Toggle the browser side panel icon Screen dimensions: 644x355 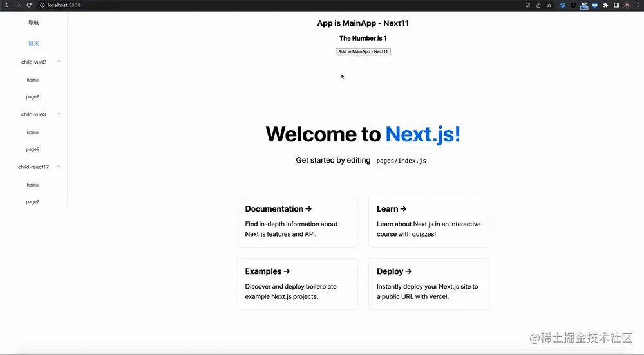pyautogui.click(x=616, y=5)
